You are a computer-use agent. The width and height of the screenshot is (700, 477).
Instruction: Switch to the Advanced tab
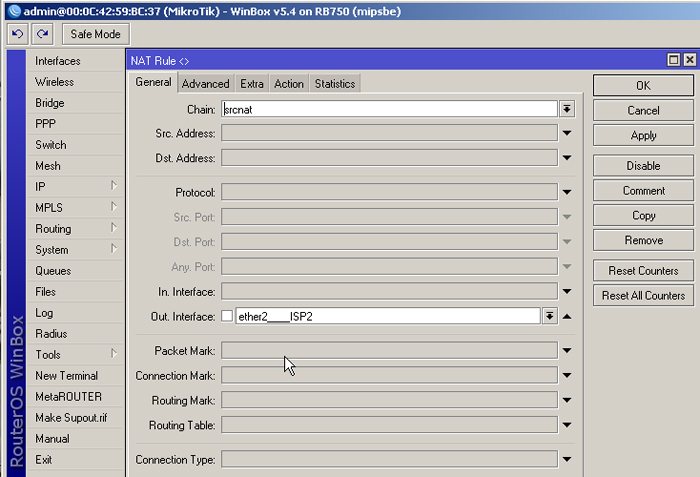pyautogui.click(x=205, y=84)
